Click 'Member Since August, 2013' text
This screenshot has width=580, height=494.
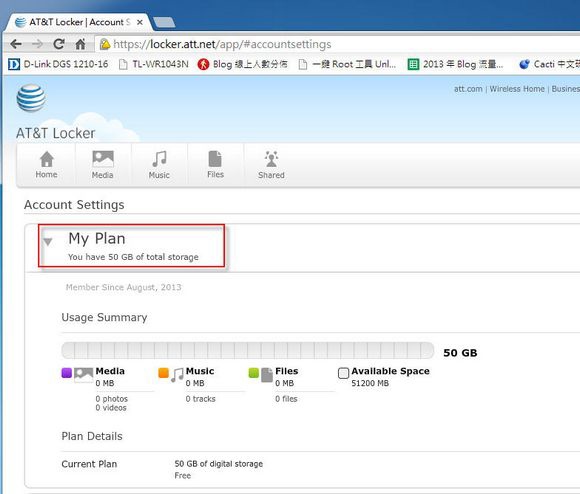tap(124, 287)
